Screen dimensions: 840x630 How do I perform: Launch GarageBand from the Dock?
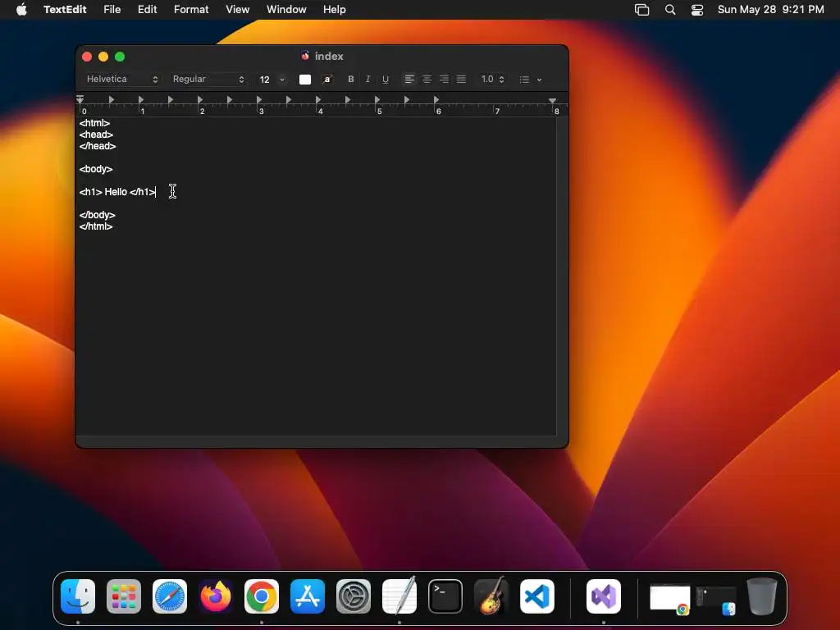coord(491,596)
